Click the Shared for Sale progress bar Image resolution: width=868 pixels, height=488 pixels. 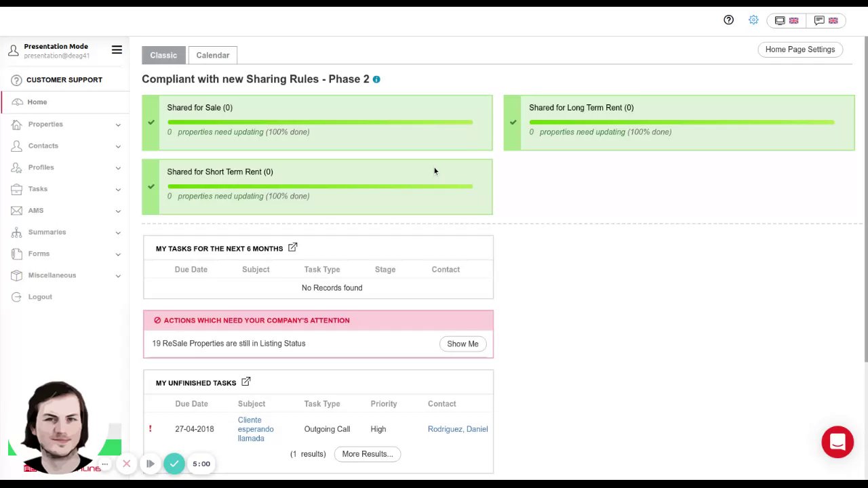point(320,122)
